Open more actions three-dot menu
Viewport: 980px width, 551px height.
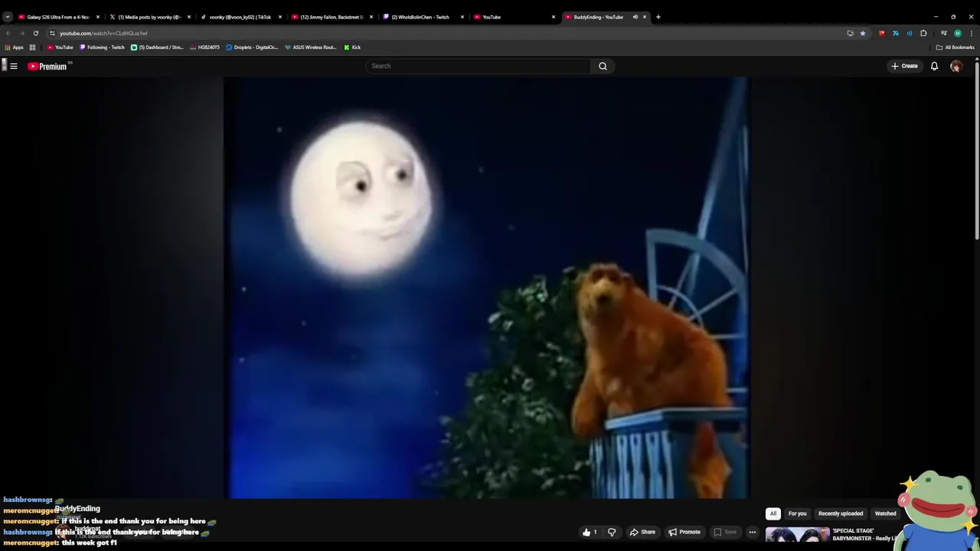pyautogui.click(x=753, y=532)
